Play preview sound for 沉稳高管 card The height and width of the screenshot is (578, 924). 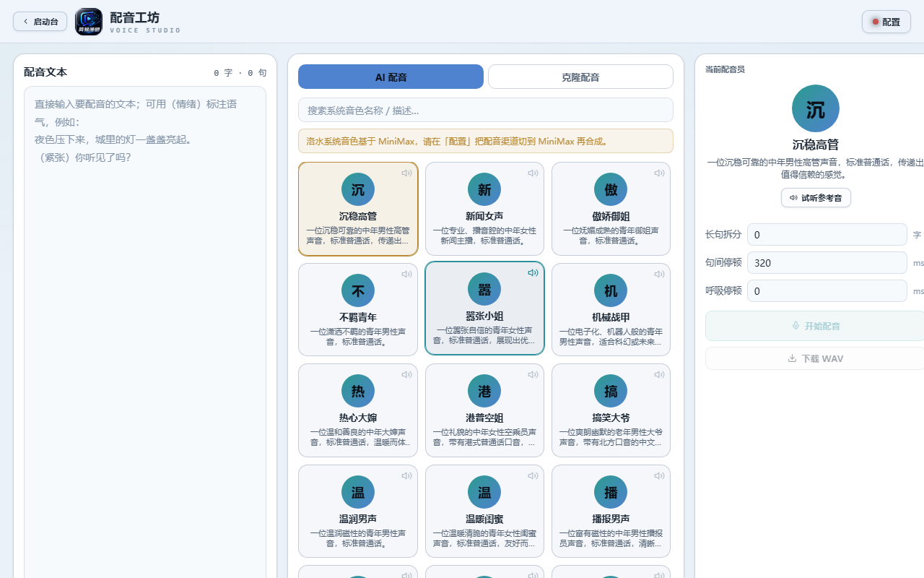[x=406, y=173]
